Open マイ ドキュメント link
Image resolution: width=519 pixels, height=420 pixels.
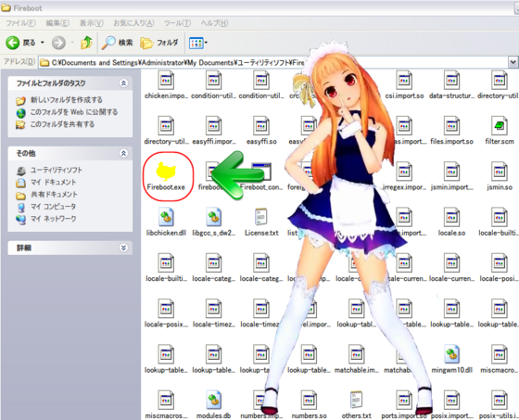pyautogui.click(x=54, y=182)
